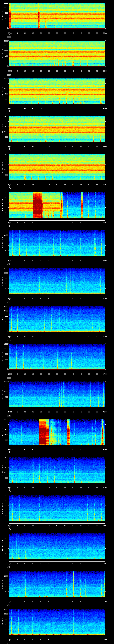Screen dimensions: 114x644
Task: Select the "49:00" end-time label
Action: (x=105, y=450)
